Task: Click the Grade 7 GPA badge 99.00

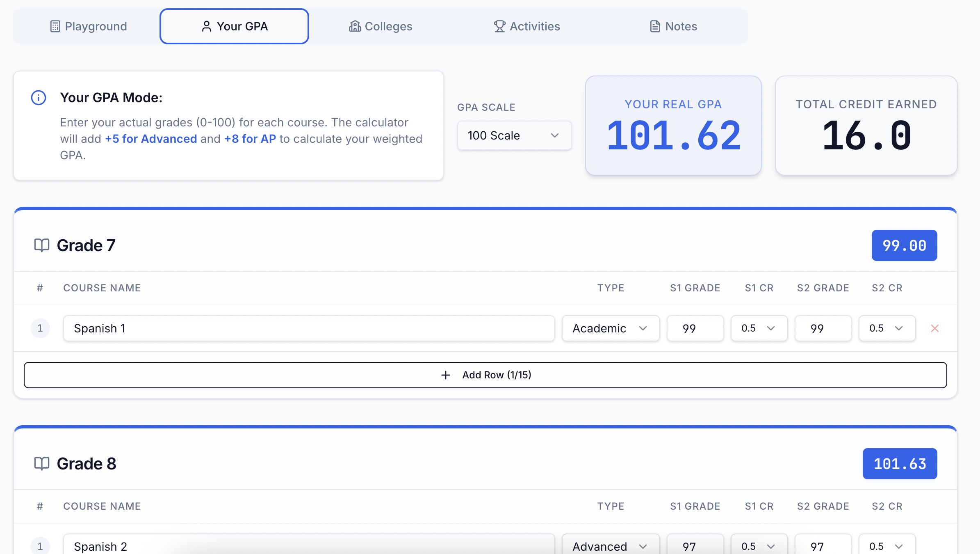Action: (904, 245)
